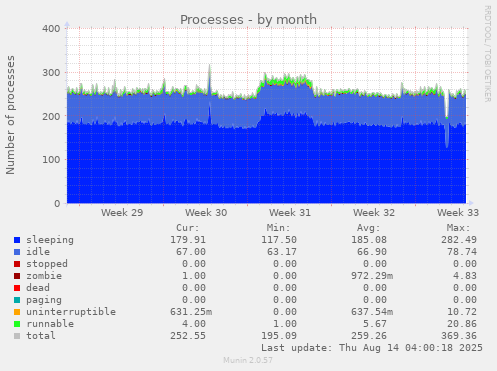Click the 'sleeping' legend label
Viewport: 497px width, 371px height.
(x=50, y=240)
